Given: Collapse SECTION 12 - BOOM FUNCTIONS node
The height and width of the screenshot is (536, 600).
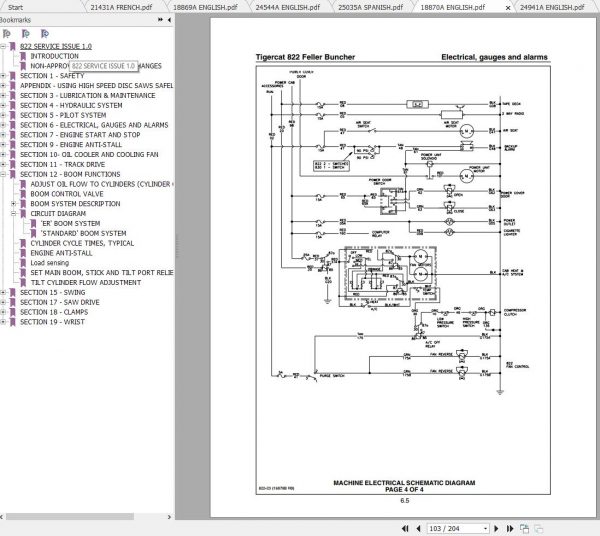Looking at the screenshot, I should click(3, 174).
